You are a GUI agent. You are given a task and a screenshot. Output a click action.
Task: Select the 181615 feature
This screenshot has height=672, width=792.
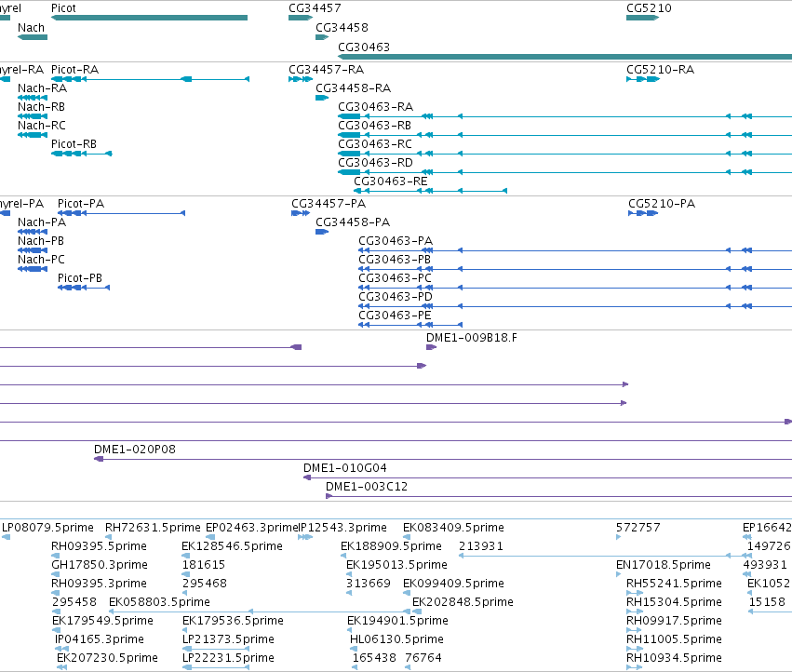coord(185,574)
